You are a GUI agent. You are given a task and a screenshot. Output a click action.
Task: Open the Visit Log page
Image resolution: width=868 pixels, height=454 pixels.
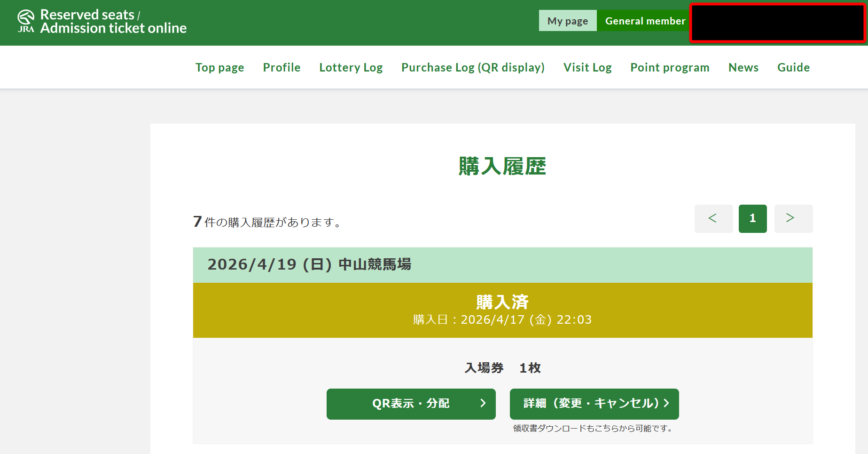click(x=587, y=67)
